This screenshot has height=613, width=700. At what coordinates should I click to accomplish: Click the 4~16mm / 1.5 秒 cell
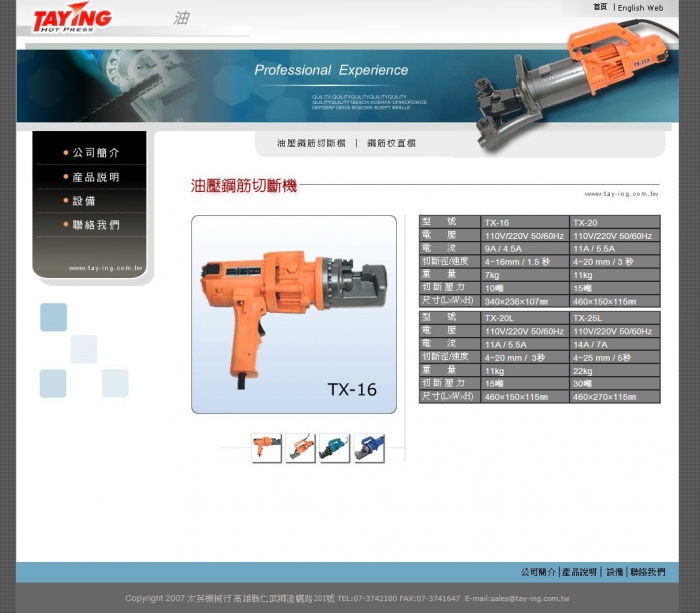click(525, 262)
